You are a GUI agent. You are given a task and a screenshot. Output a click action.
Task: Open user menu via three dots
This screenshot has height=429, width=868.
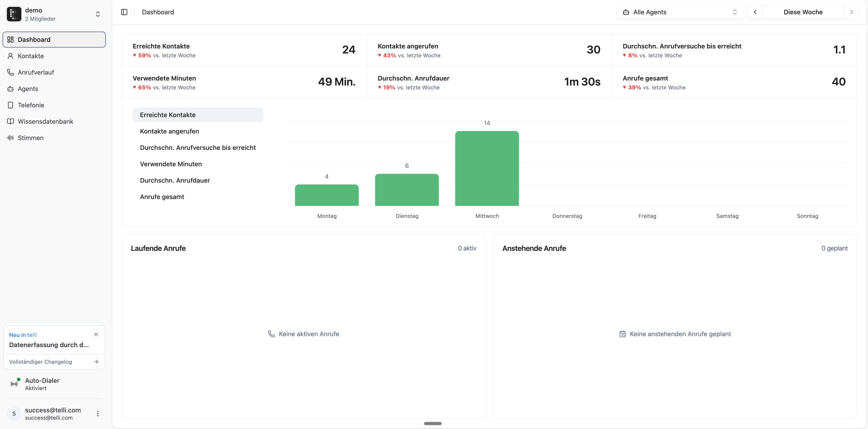tap(98, 414)
